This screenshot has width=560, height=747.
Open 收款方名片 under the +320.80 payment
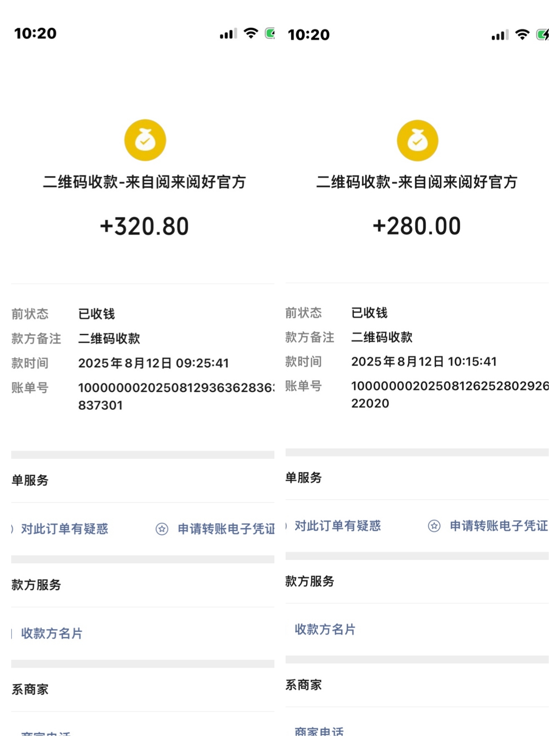(52, 633)
